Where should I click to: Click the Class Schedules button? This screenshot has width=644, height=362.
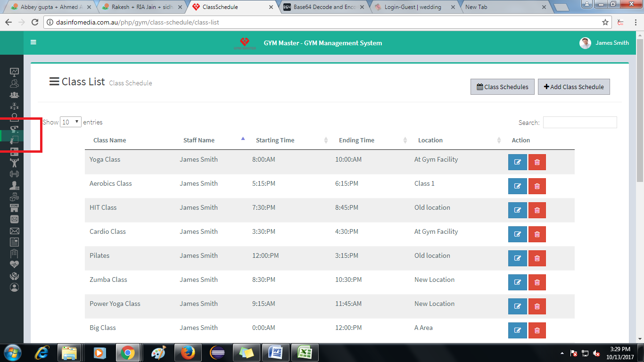click(x=503, y=87)
